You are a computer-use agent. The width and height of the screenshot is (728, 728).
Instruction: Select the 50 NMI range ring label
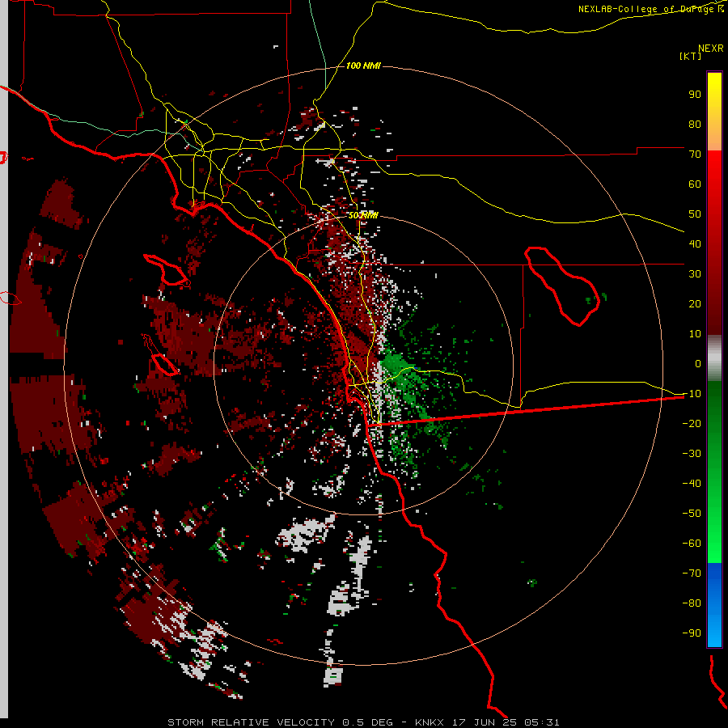click(363, 215)
